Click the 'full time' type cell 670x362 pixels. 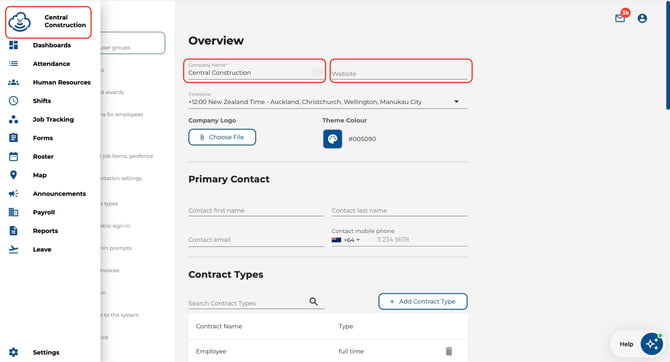351,351
